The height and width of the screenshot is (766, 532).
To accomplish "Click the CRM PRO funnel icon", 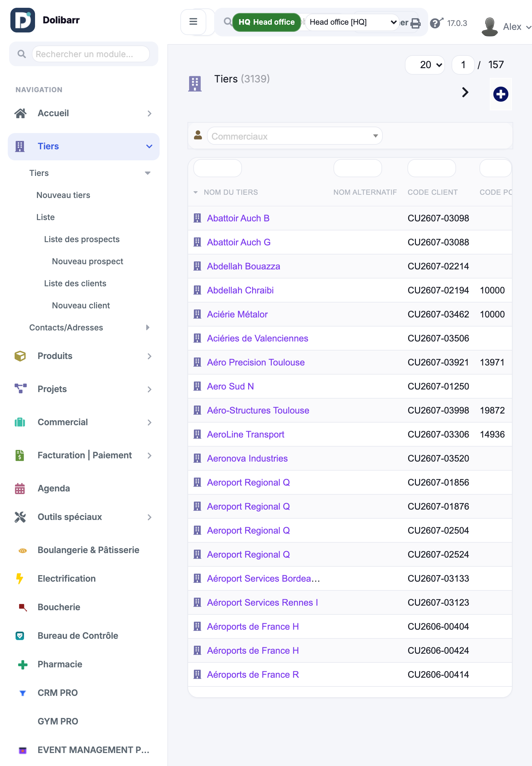I will 23,693.
